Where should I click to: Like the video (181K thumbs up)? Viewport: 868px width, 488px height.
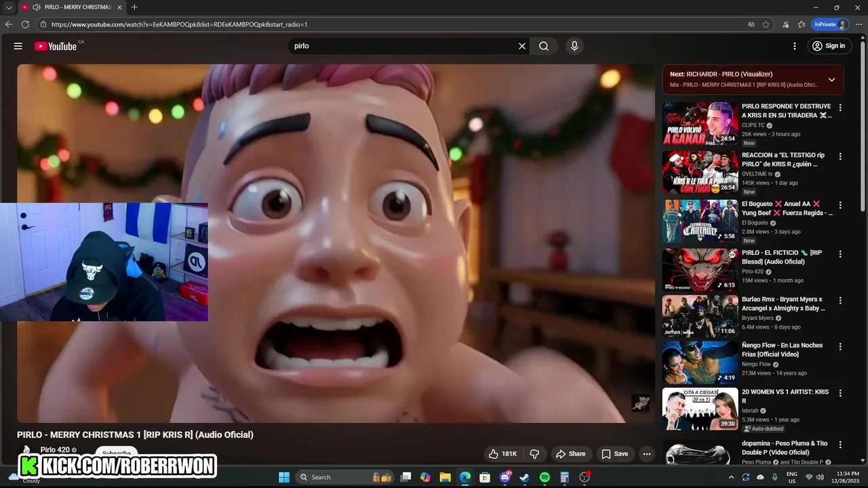(505, 454)
